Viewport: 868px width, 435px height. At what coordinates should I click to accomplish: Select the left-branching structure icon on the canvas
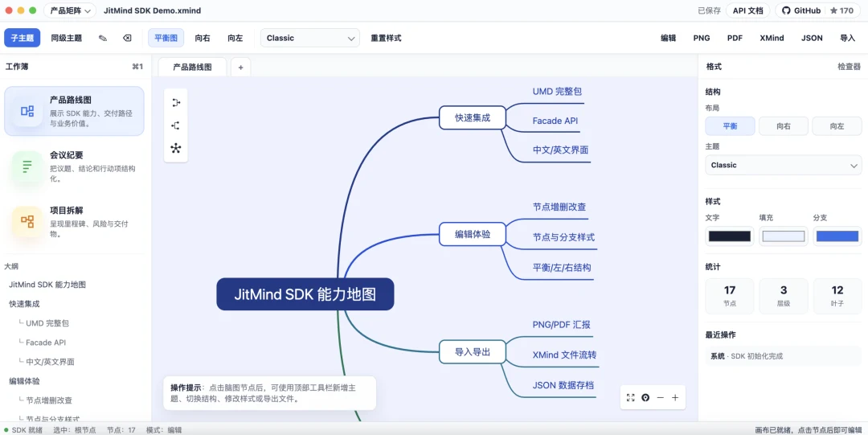176,125
